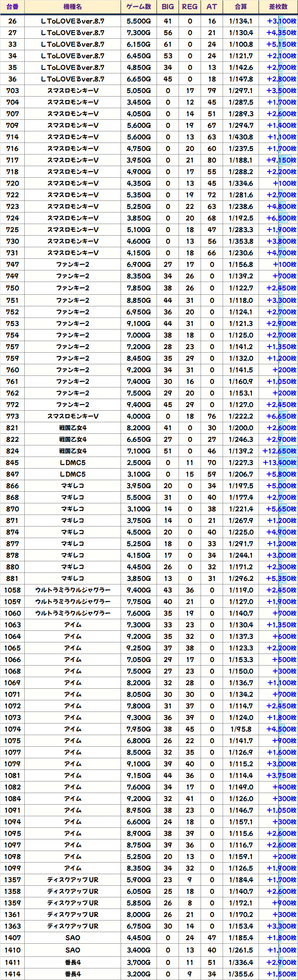Select machine number 1099
298x980 pixels.
pos(12,868)
